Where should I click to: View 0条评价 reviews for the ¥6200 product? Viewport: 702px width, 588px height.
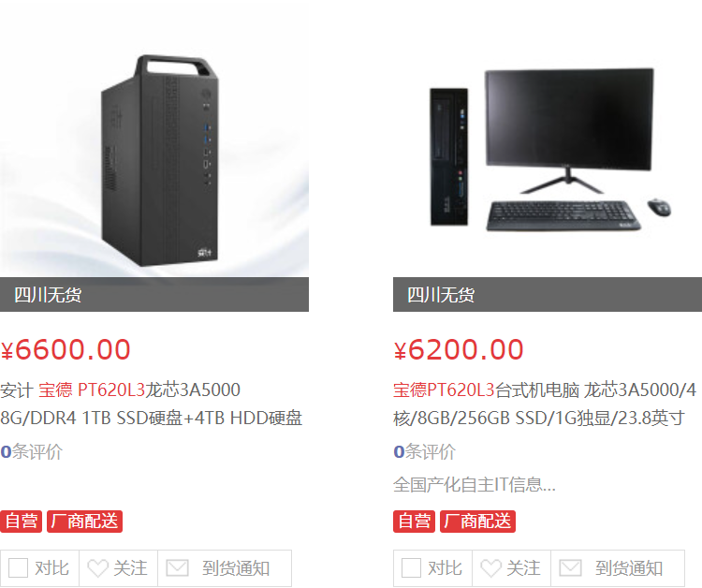[x=424, y=451]
